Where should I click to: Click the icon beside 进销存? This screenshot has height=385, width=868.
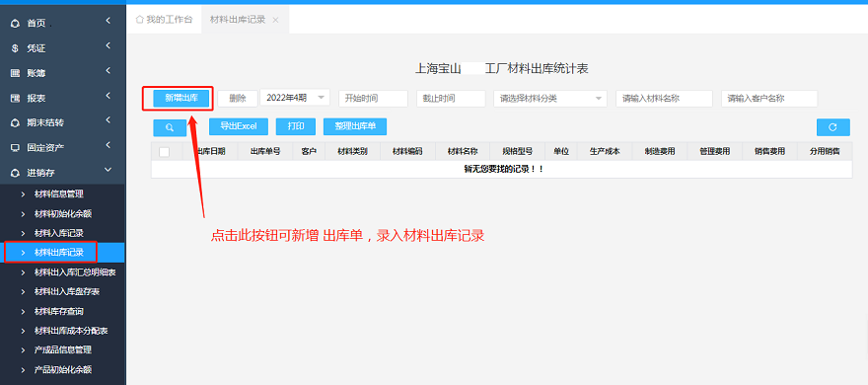pos(16,173)
